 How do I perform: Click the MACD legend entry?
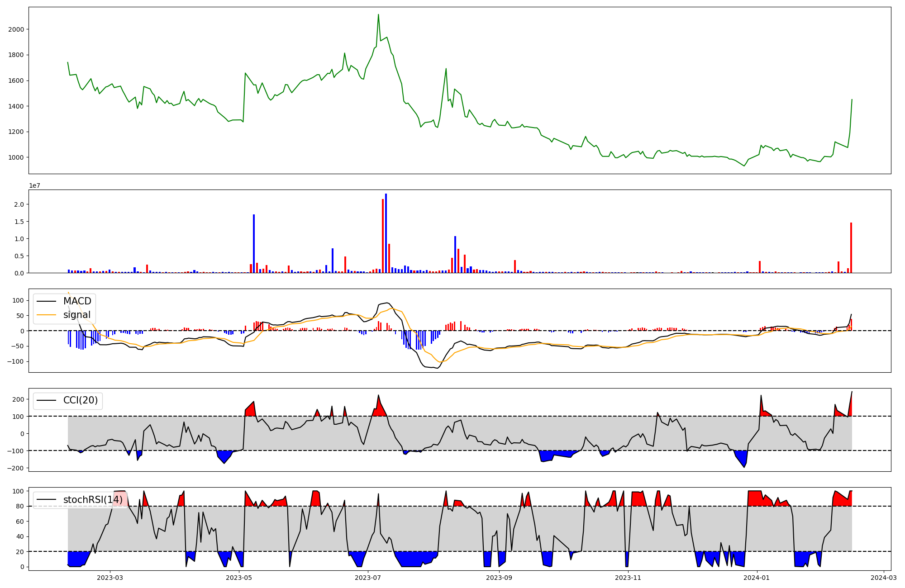coord(77,301)
